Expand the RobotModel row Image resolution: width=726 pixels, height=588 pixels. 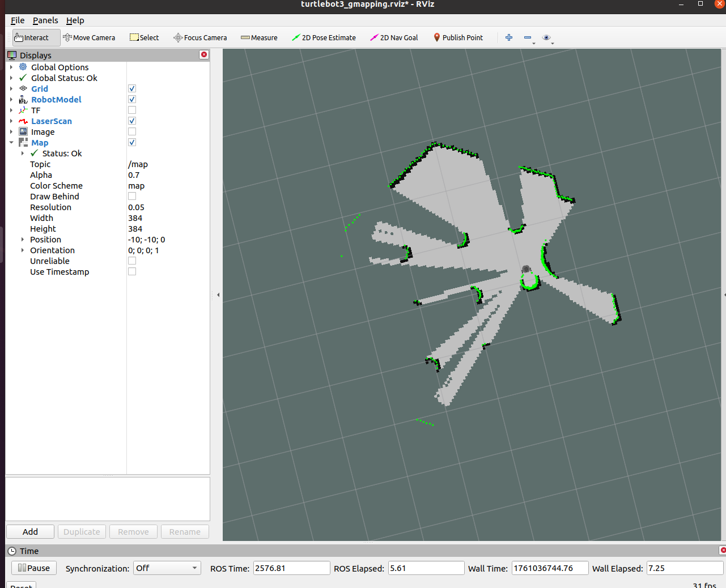(11, 99)
